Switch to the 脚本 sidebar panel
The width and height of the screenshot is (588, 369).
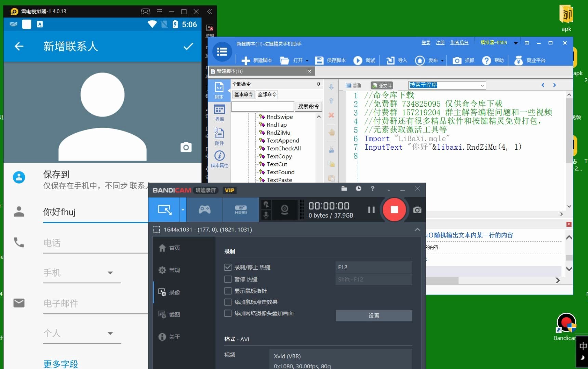point(219,90)
